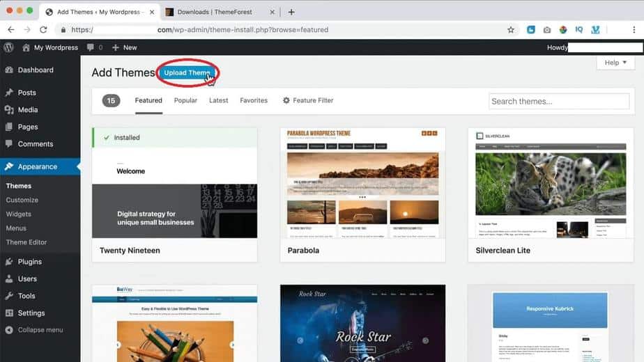Screen dimensions: 644x362
Task: Open the Responsive Kubrick theme thumbnail
Action: (x=551, y=324)
